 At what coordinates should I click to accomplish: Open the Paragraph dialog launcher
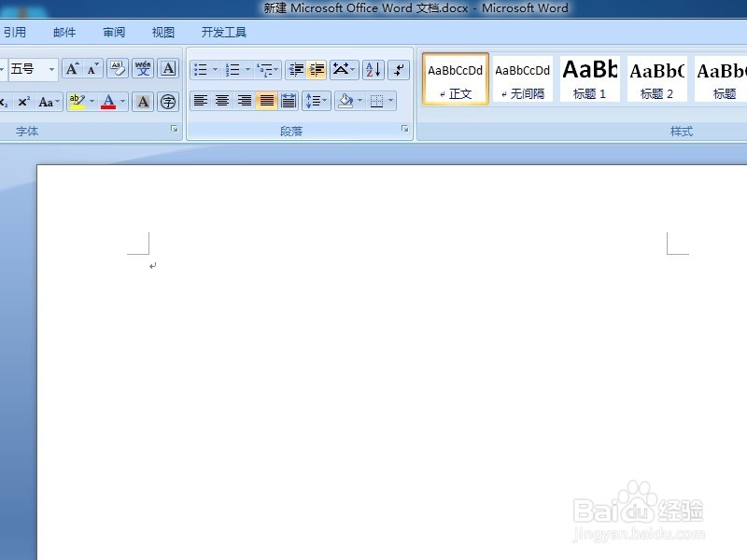(x=405, y=129)
